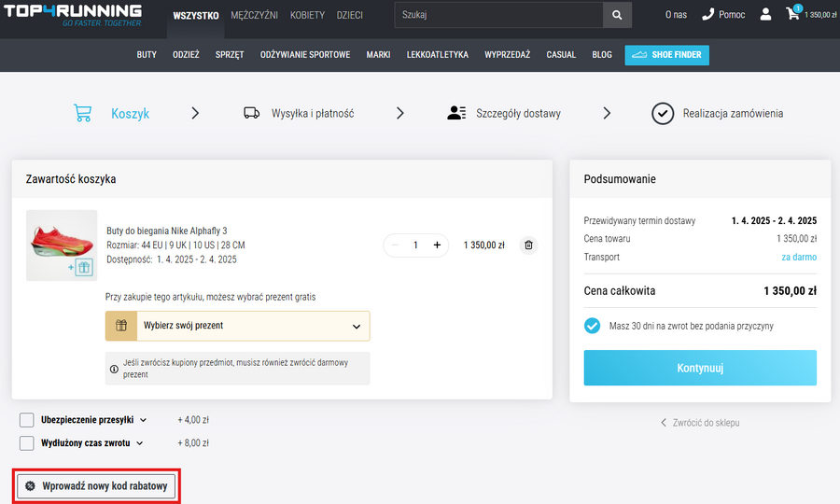
Task: Click the phone icon next to Pomoc
Action: pyautogui.click(x=707, y=15)
